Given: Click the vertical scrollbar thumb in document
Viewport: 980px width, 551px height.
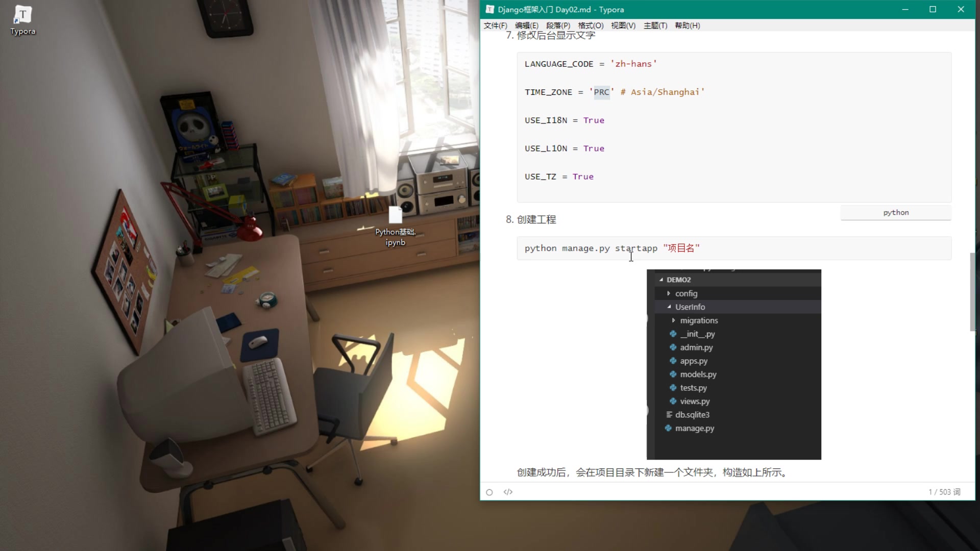Looking at the screenshot, I should pyautogui.click(x=972, y=292).
